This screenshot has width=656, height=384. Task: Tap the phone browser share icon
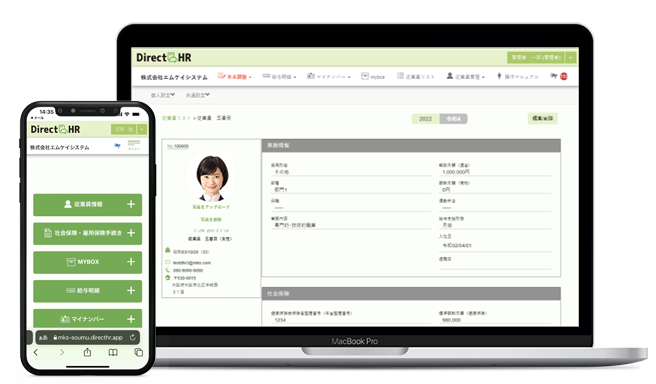pos(87,352)
